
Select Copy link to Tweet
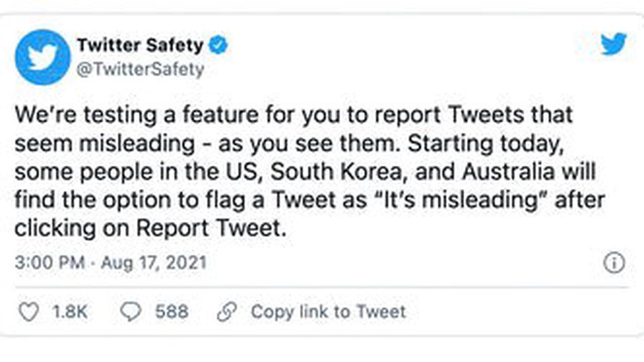point(328,312)
